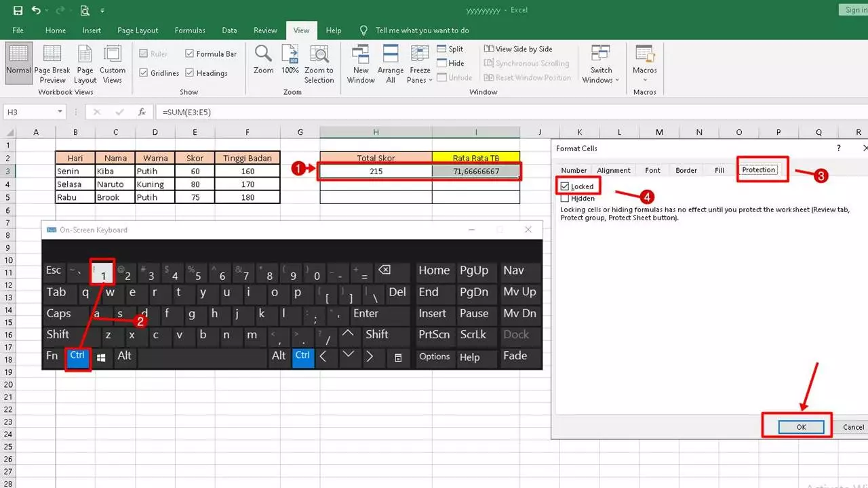Viewport: 868px width, 488px height.
Task: Open Page Layout view
Action: (x=84, y=64)
